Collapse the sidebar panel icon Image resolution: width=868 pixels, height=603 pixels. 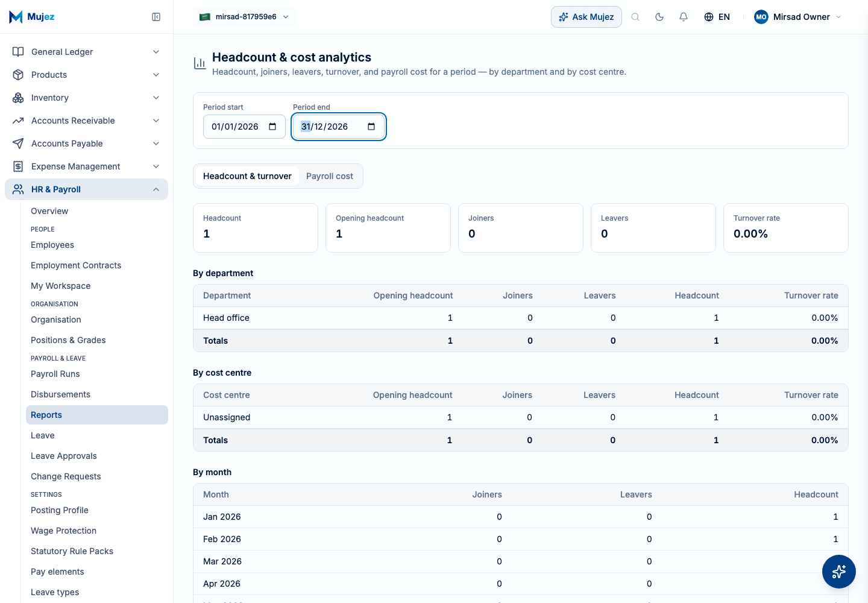pos(156,17)
